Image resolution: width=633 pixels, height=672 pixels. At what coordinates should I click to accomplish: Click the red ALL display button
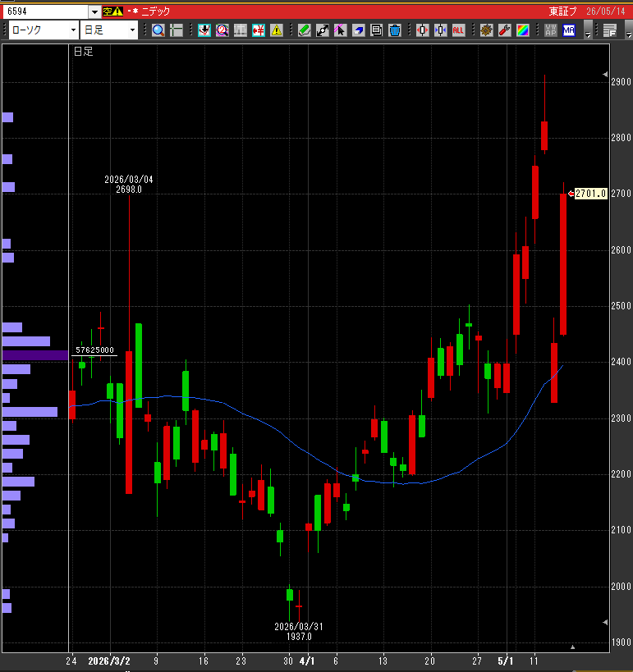[458, 30]
